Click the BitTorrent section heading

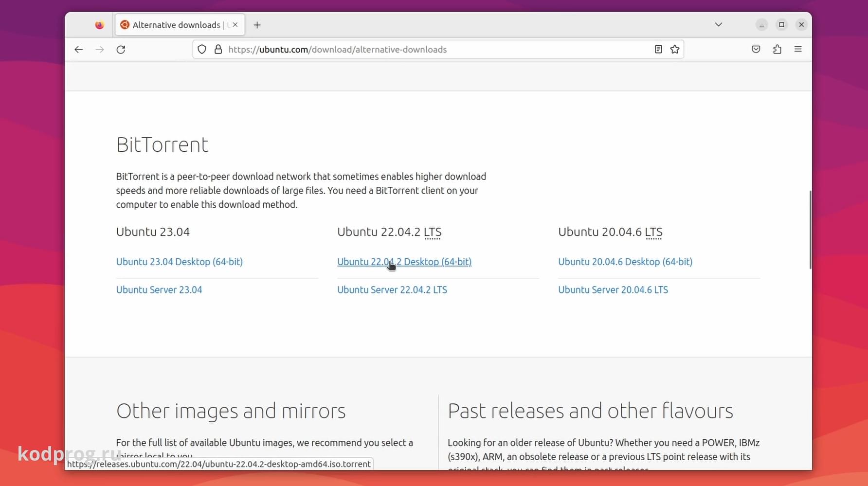[x=163, y=145]
